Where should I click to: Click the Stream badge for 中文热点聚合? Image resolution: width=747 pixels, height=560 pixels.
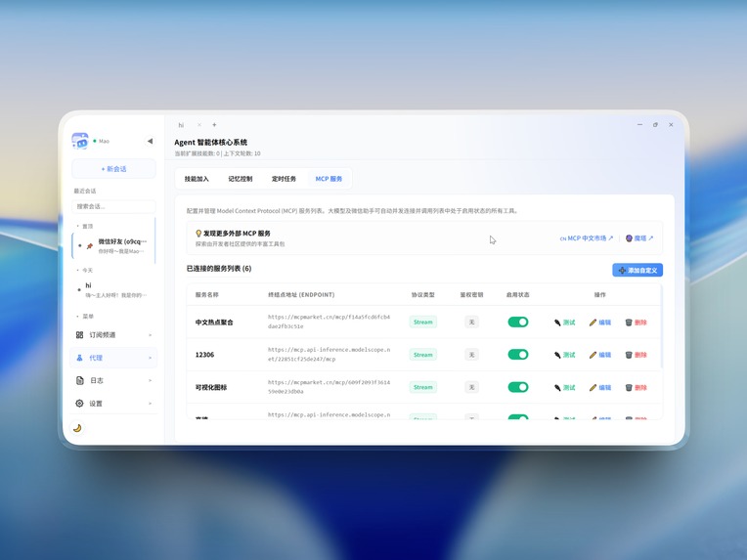[x=423, y=322]
